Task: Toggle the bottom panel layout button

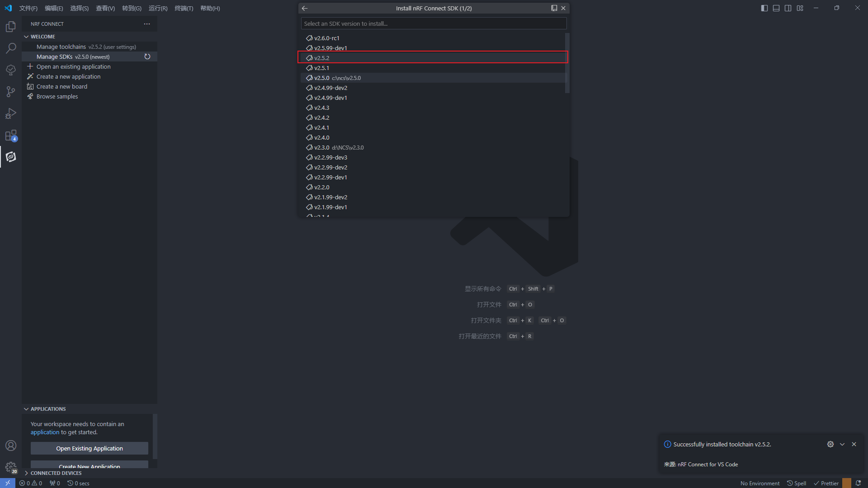Action: pyautogui.click(x=776, y=8)
